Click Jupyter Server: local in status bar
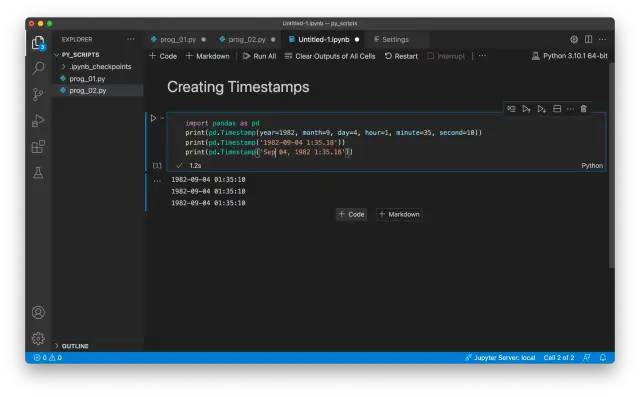 coord(500,357)
